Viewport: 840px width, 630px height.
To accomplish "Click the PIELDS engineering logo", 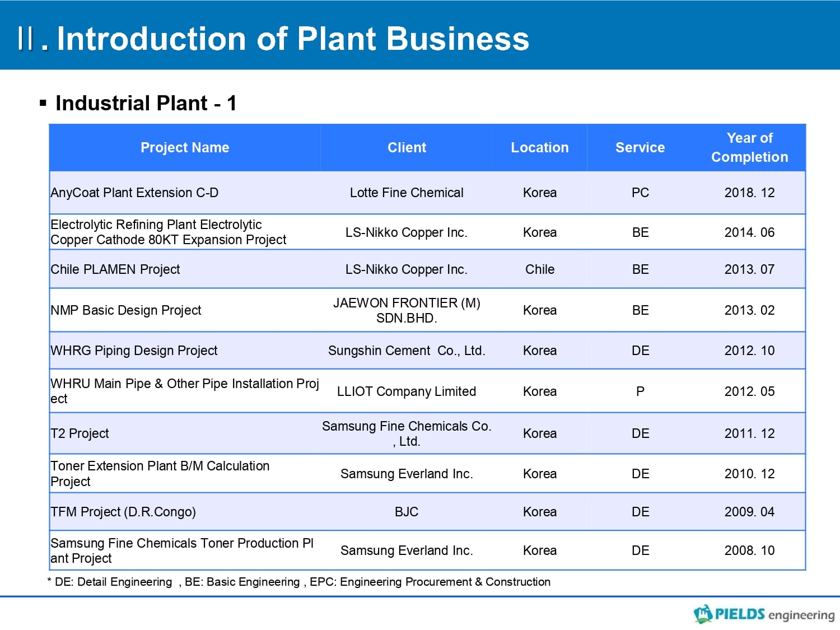I will tap(764, 614).
